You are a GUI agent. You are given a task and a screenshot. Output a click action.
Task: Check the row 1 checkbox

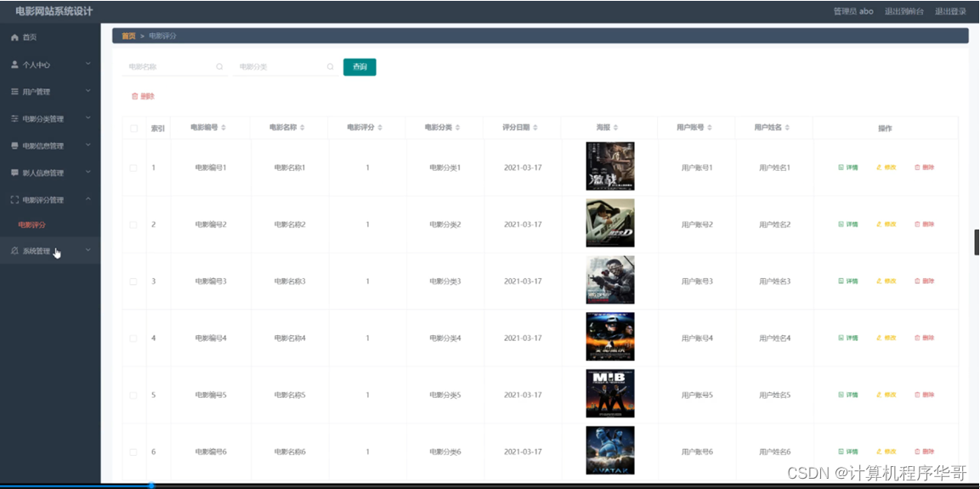pyautogui.click(x=133, y=168)
